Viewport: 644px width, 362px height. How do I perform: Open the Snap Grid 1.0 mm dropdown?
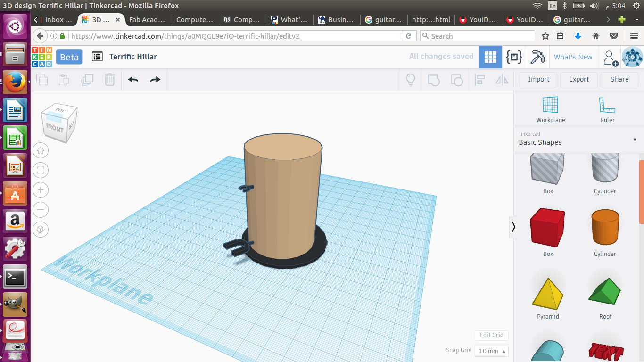click(492, 351)
